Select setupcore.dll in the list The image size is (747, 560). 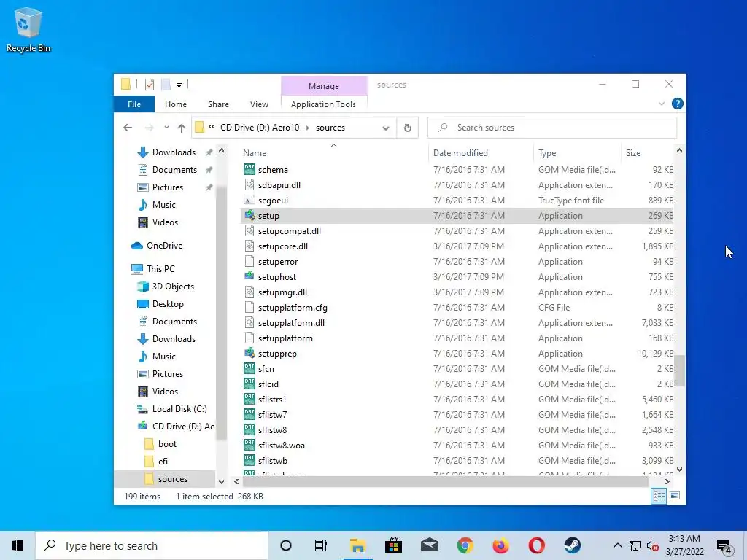tap(283, 246)
